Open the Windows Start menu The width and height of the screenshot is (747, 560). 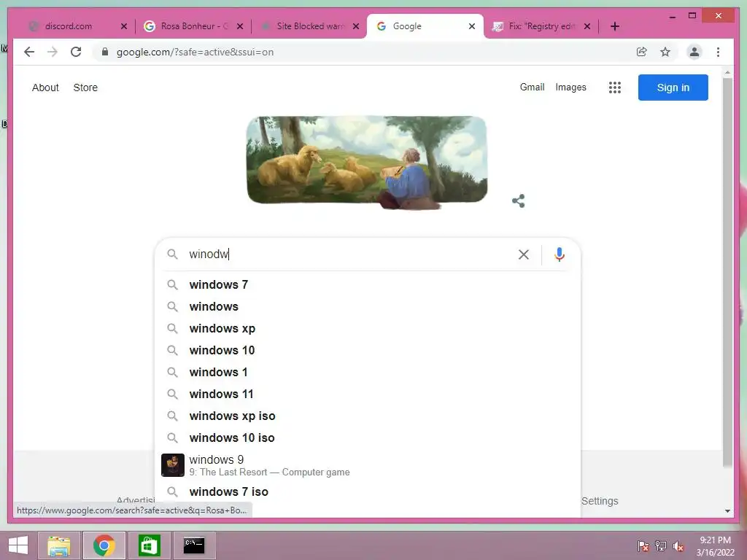[x=18, y=545]
